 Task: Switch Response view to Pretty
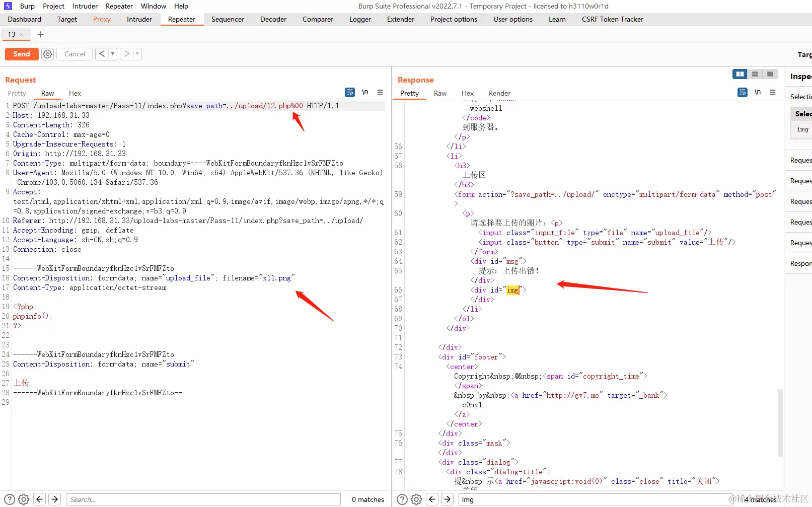click(x=410, y=93)
